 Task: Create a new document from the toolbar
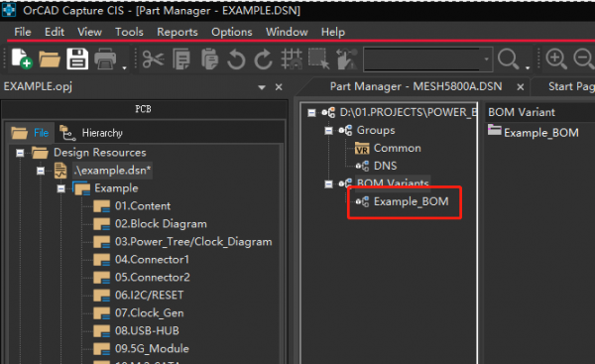(21, 59)
